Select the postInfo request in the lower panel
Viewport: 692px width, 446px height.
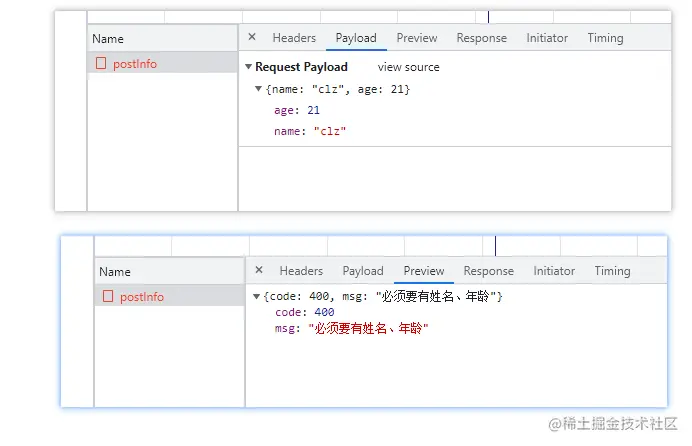click(x=170, y=296)
